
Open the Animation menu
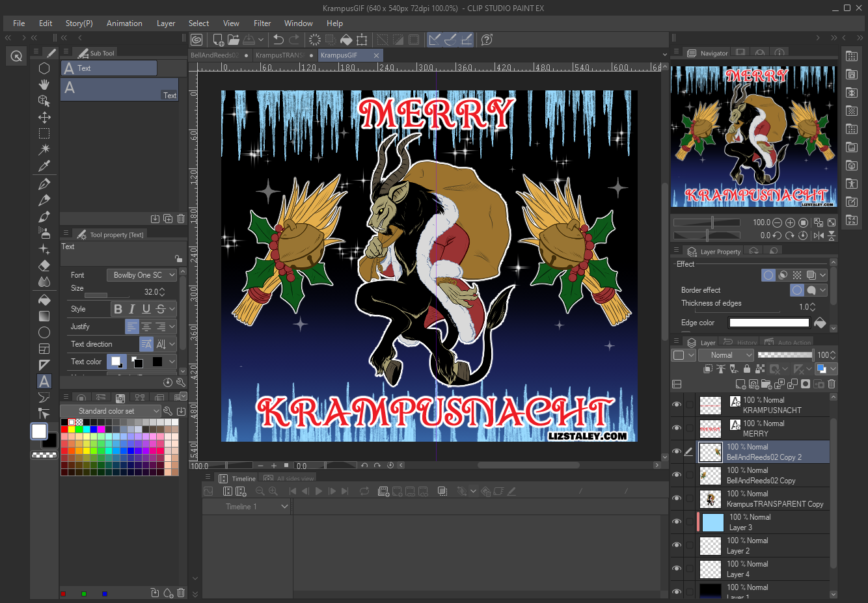[x=124, y=23]
